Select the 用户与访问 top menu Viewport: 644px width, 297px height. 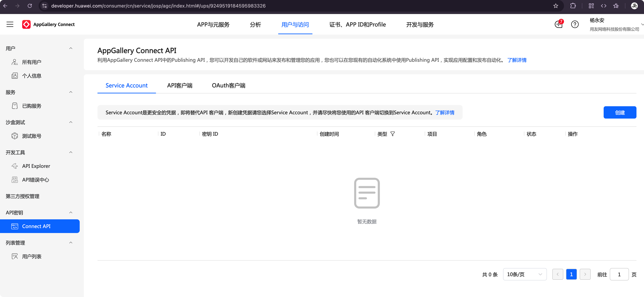click(295, 24)
